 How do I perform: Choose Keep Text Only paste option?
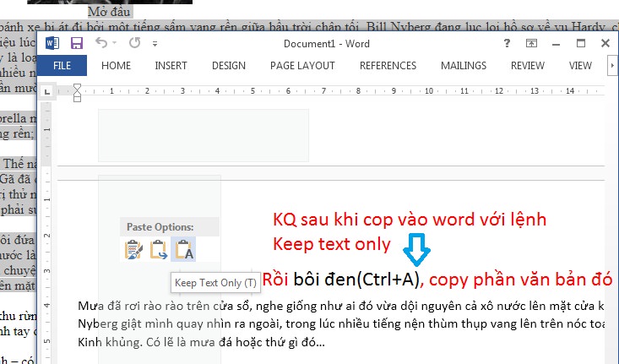tap(183, 249)
